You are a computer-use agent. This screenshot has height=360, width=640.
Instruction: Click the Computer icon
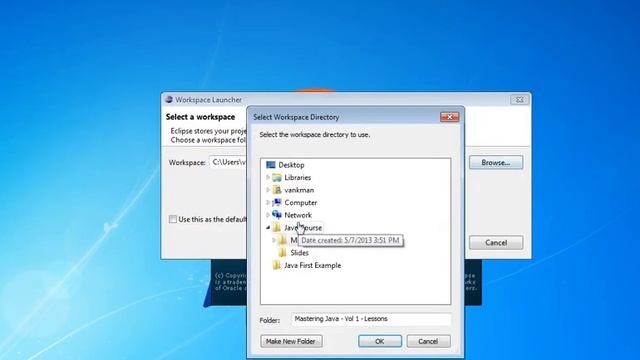tap(277, 202)
